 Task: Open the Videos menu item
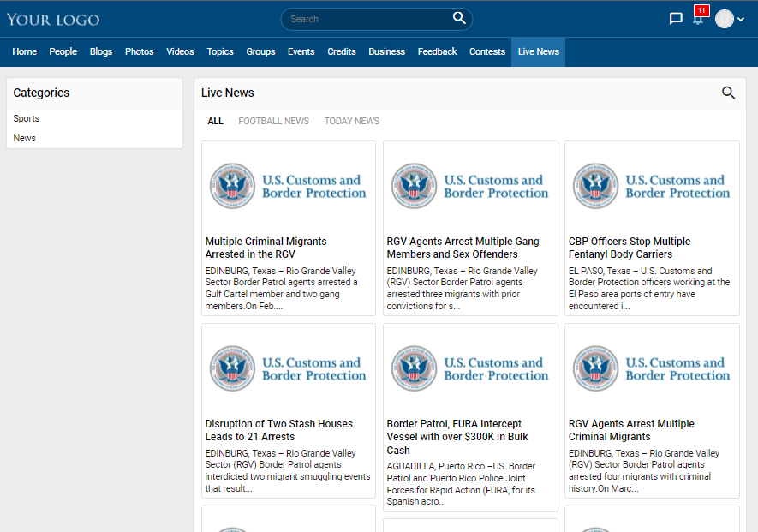pos(180,51)
